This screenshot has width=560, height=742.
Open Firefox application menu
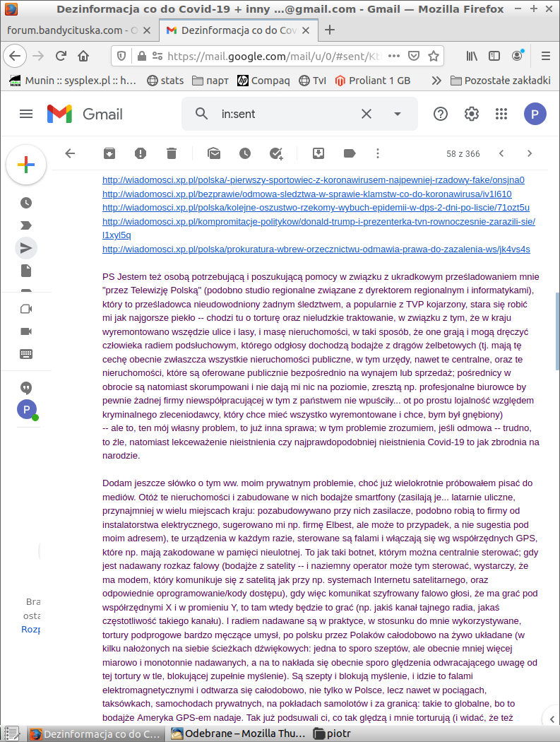[x=545, y=56]
